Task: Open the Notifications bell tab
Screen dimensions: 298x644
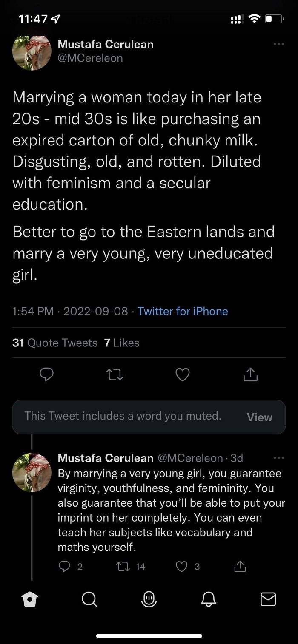Action: coord(209,599)
